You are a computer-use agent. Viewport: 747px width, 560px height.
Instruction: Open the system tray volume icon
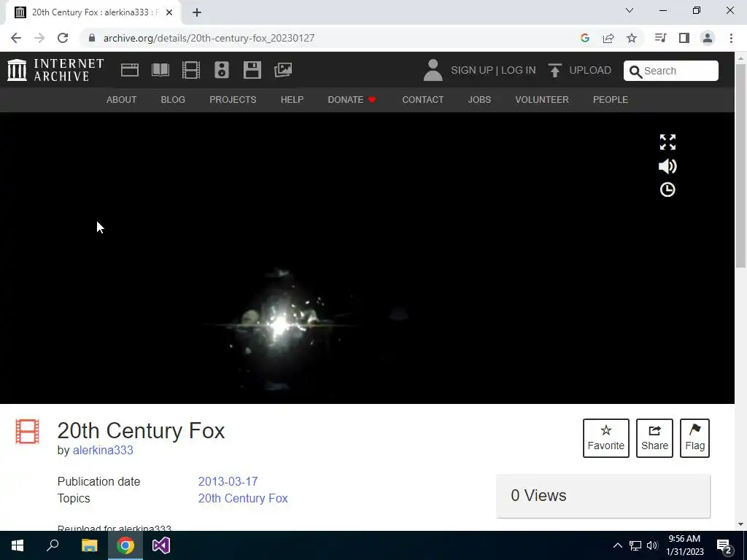tap(652, 545)
